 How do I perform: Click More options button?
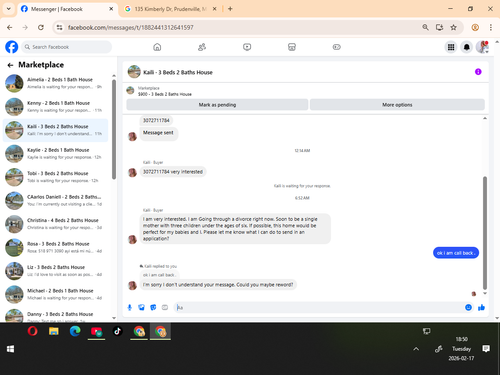[397, 105]
